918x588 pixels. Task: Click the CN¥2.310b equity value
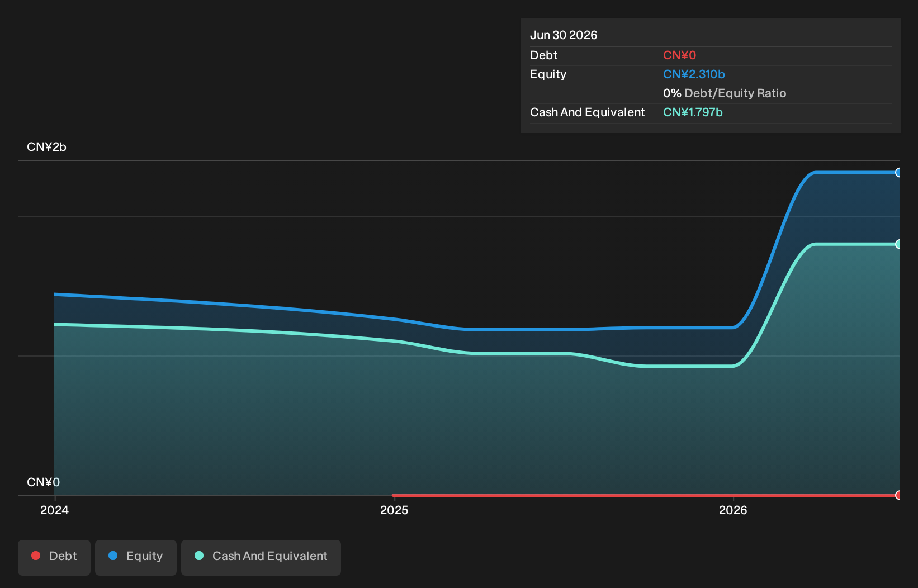pos(694,74)
